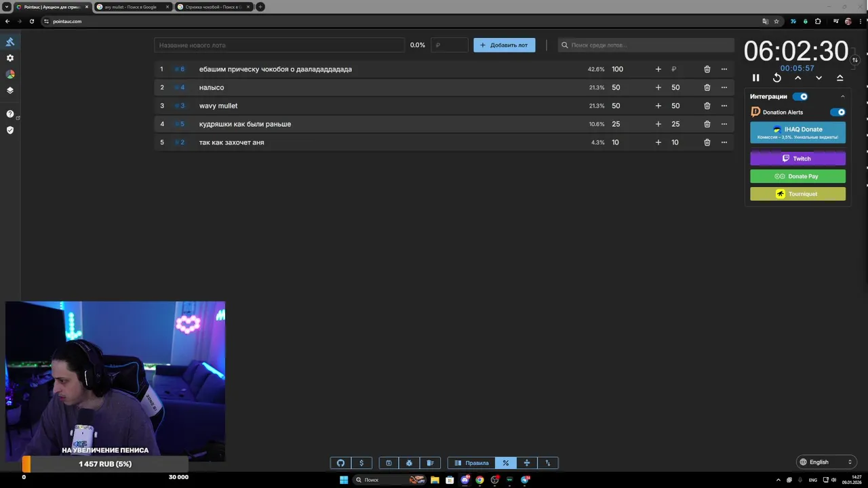Screen dimensions: 868x488
Task: Click plus on 'так как захочет аня' row
Action: click(x=658, y=142)
